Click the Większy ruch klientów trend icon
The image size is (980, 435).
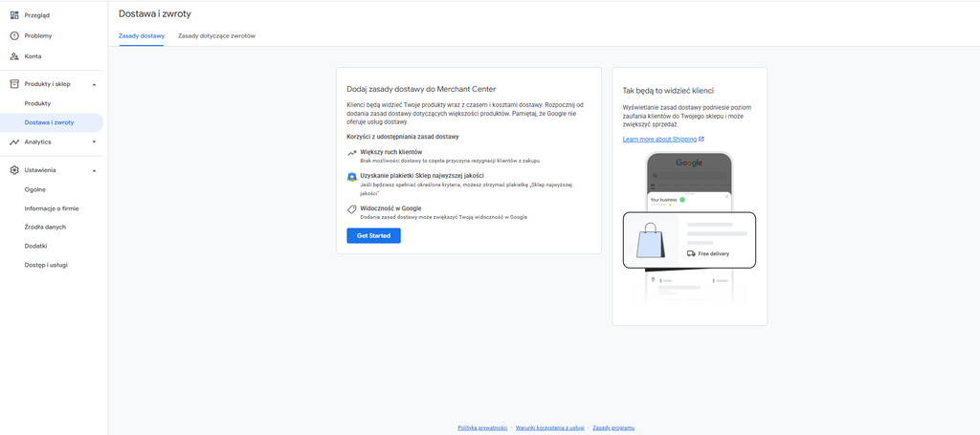coord(352,153)
